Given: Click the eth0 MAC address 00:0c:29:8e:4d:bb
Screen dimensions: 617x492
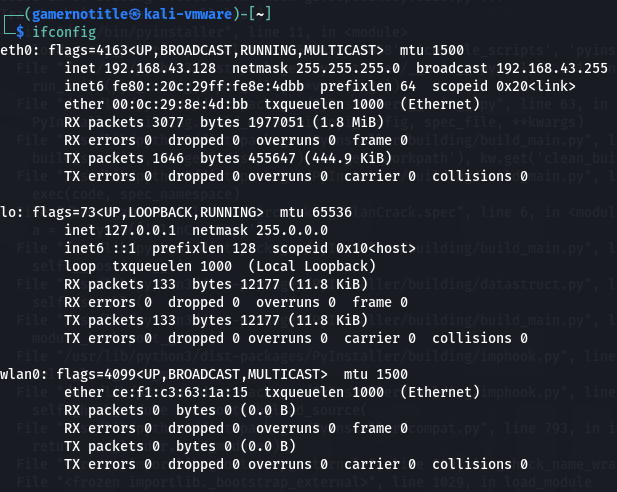Looking at the screenshot, I should [x=180, y=104].
